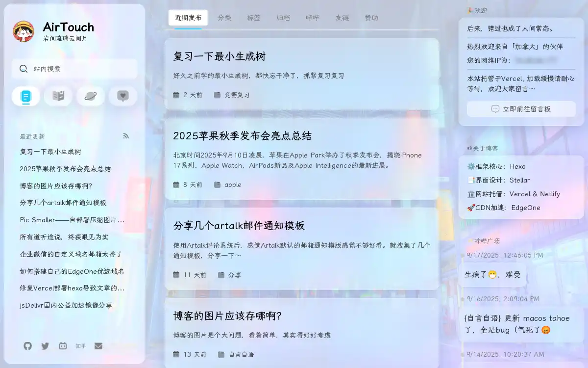The height and width of the screenshot is (368, 588).
Task: Open the email envelope icon in the footer
Action: coord(98,346)
